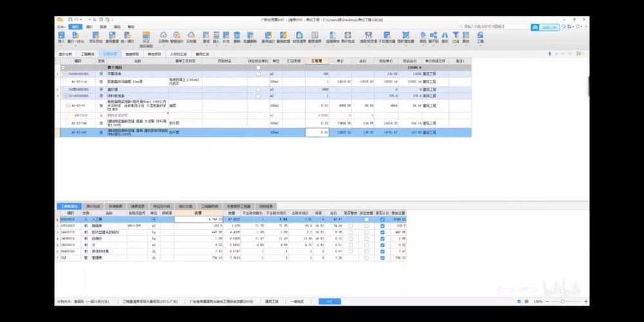Open the undo history dropdown in quick access bar
This screenshot has height=322, width=644.
coord(81,19)
